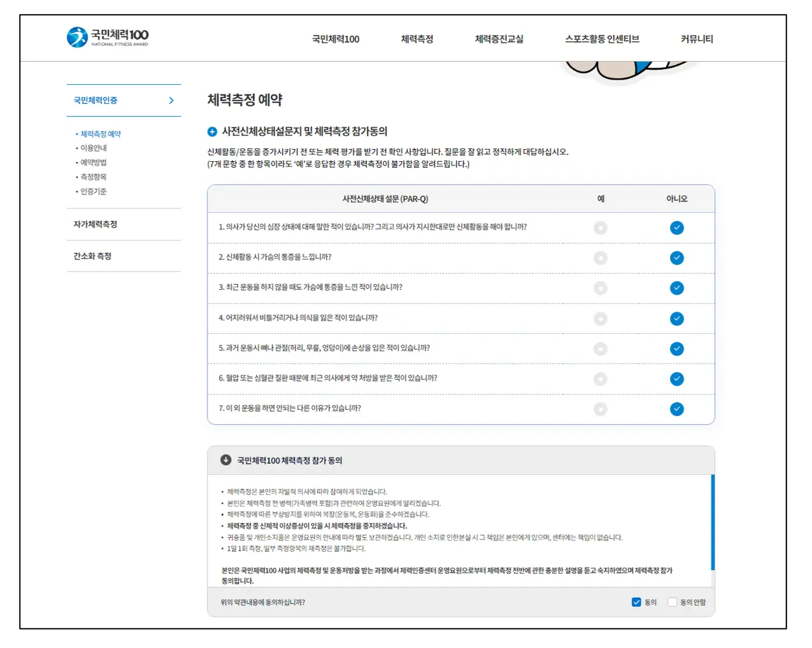
Task: Select 예 for question 6 blood pressure medication
Action: coord(601,379)
